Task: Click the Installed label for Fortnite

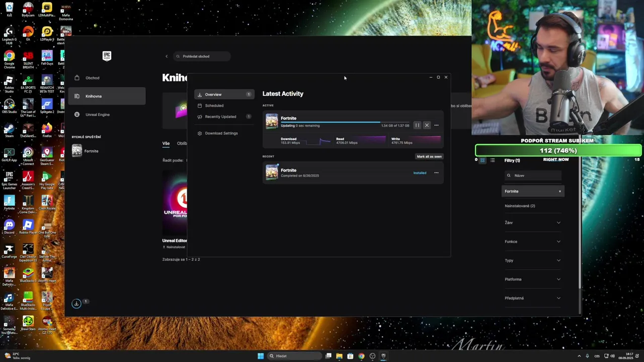Action: (420, 173)
